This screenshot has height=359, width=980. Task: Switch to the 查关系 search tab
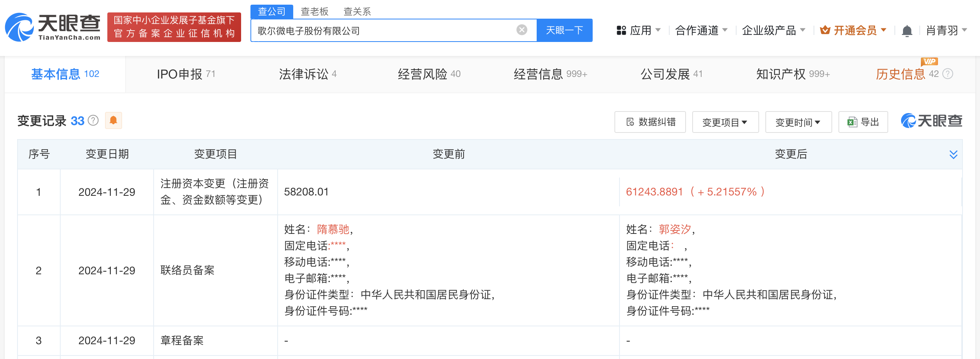357,12
